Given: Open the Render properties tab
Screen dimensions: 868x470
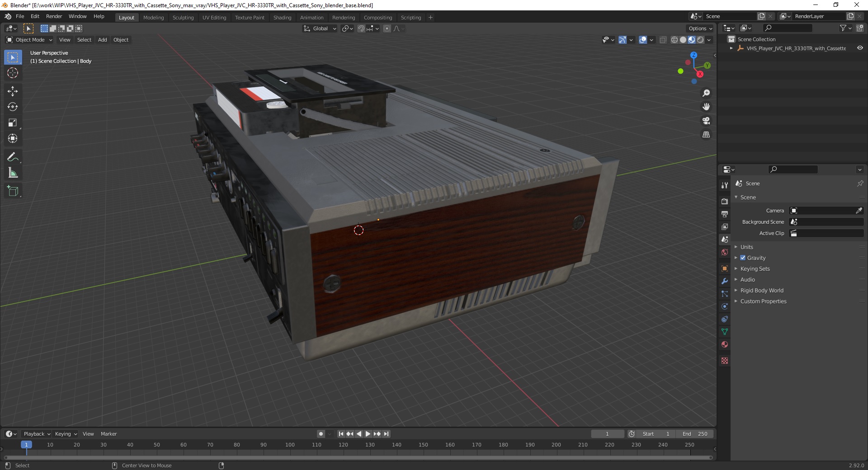Looking at the screenshot, I should coord(725,201).
